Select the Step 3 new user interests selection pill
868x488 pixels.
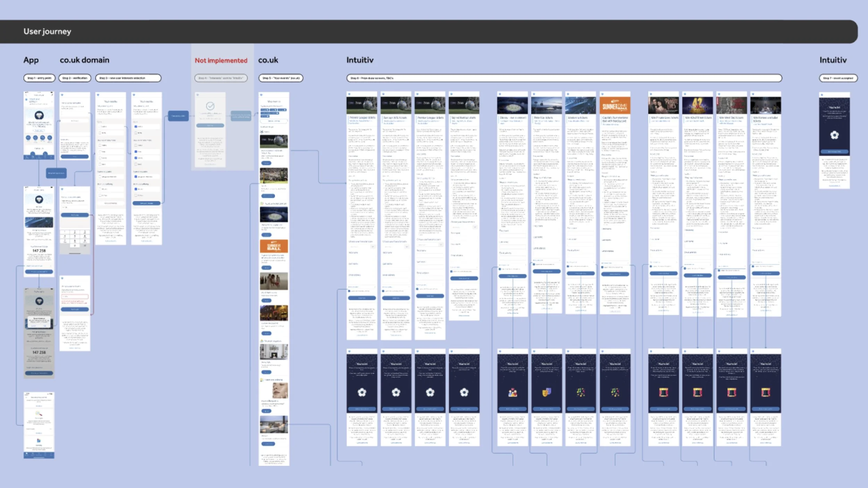tap(128, 78)
